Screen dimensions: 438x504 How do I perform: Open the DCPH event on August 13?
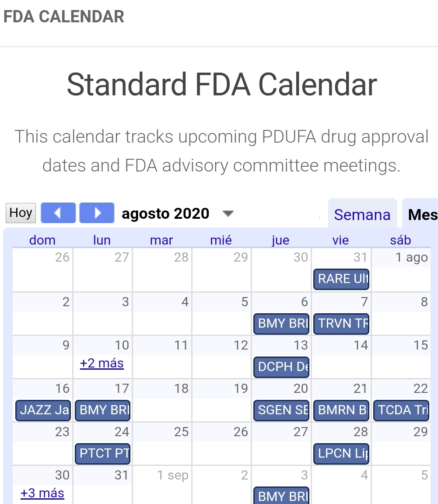point(281,367)
